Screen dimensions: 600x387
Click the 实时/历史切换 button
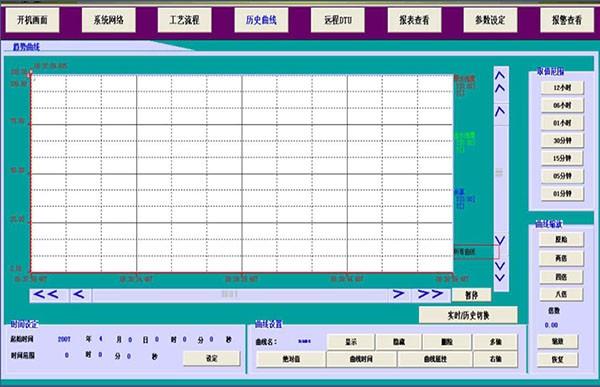pyautogui.click(x=468, y=315)
